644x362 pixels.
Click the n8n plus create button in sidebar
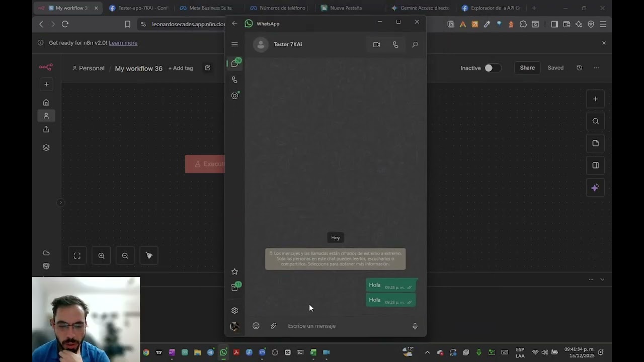[46, 84]
